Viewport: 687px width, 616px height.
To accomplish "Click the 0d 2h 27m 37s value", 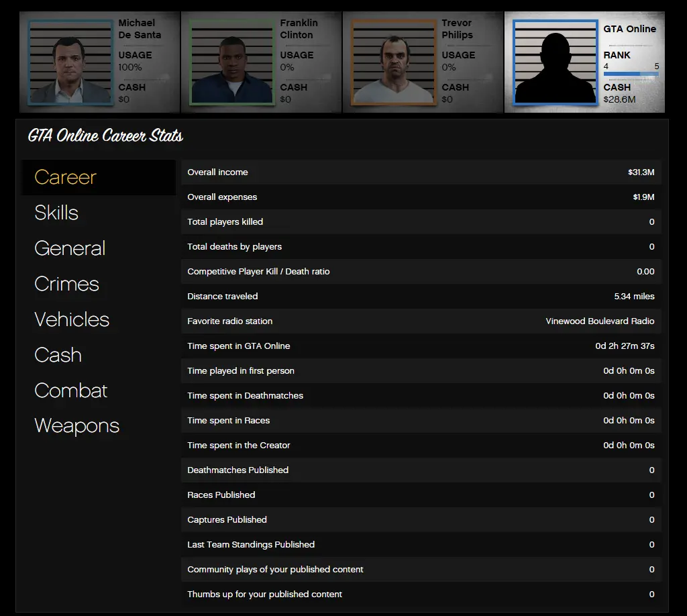I will pos(625,346).
